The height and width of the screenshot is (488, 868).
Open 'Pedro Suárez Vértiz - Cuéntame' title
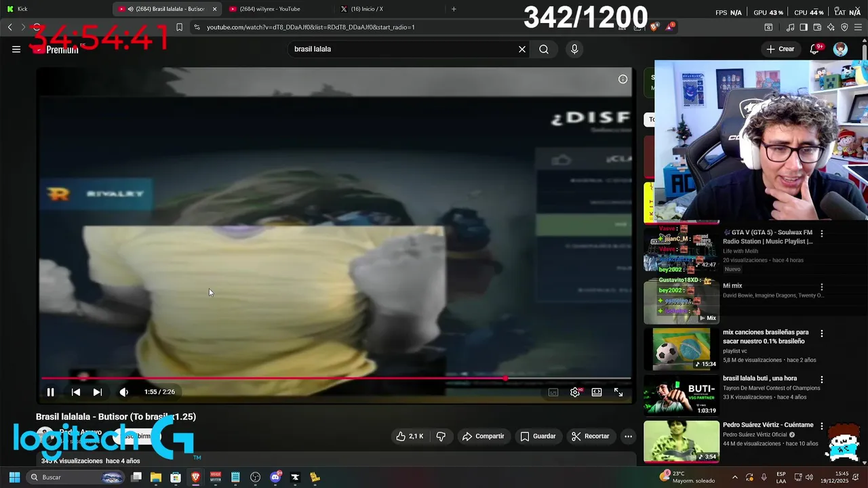coord(768,425)
